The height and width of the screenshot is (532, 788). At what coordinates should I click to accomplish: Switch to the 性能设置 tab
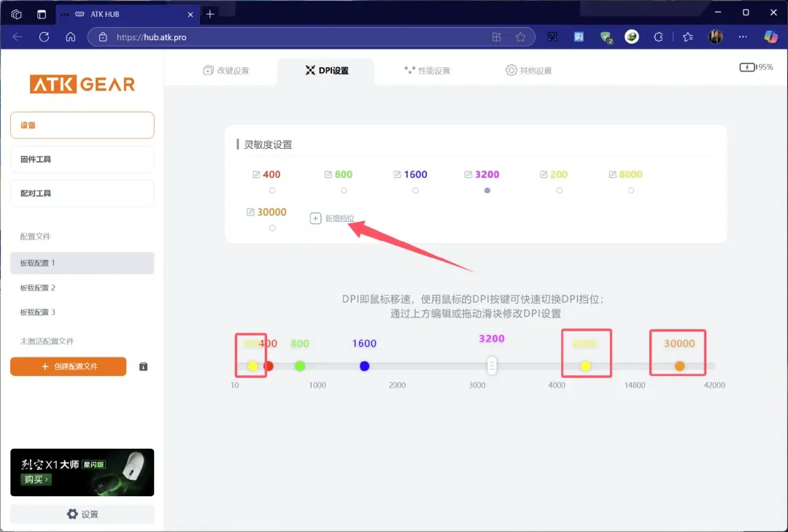(428, 71)
